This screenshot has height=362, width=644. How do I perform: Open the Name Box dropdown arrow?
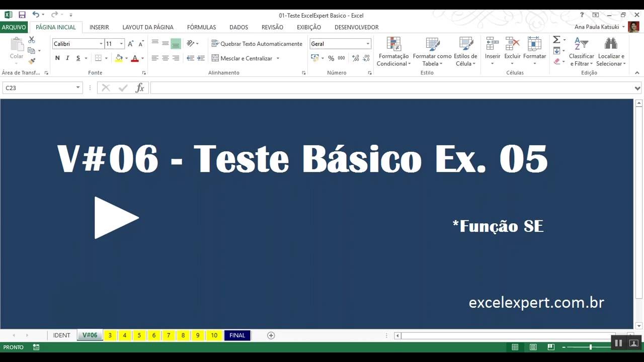[78, 88]
